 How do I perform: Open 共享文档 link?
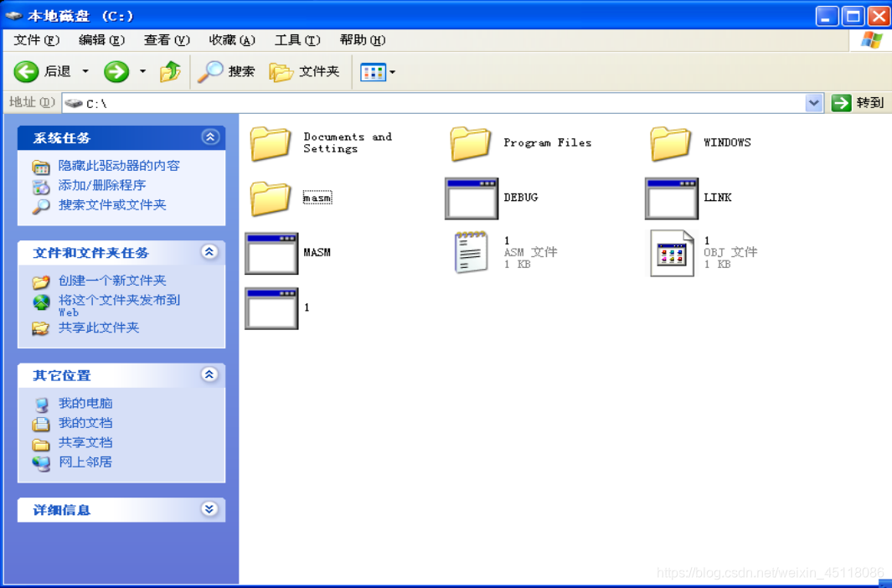tap(85, 442)
